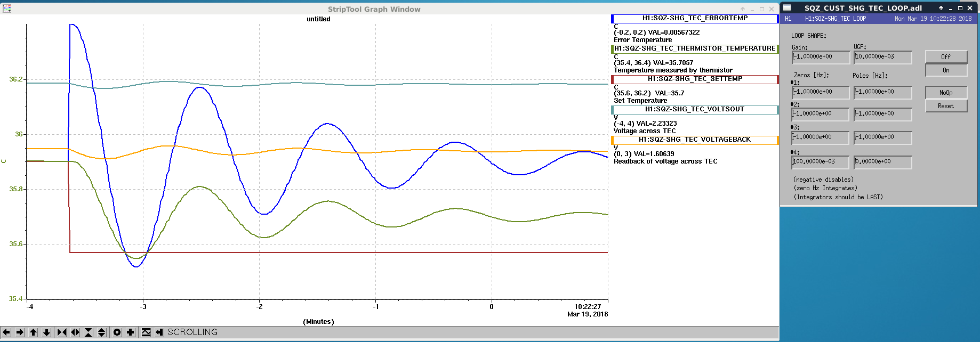
Task: Click the horizontal zoom-in icon with inward-pointing triangles
Action: click(62, 332)
